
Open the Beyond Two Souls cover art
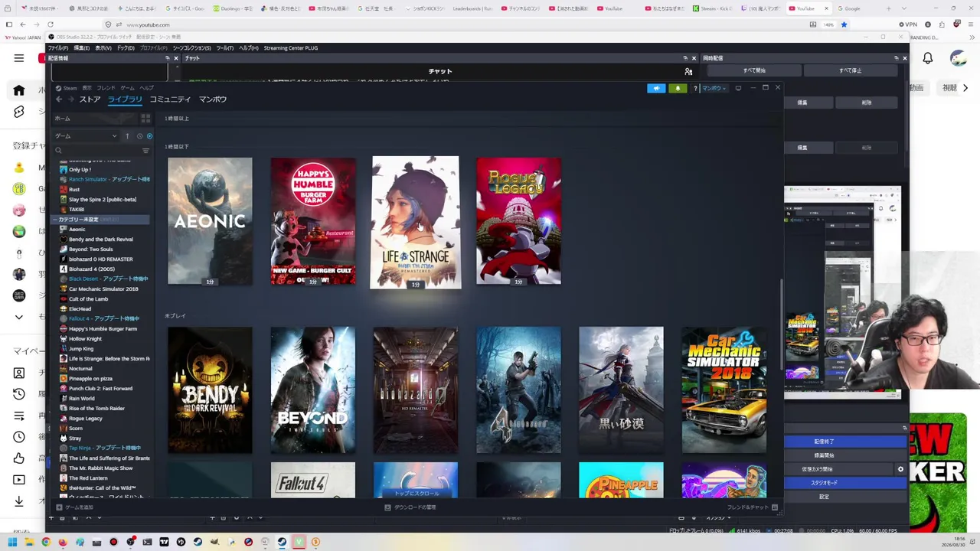pyautogui.click(x=312, y=390)
